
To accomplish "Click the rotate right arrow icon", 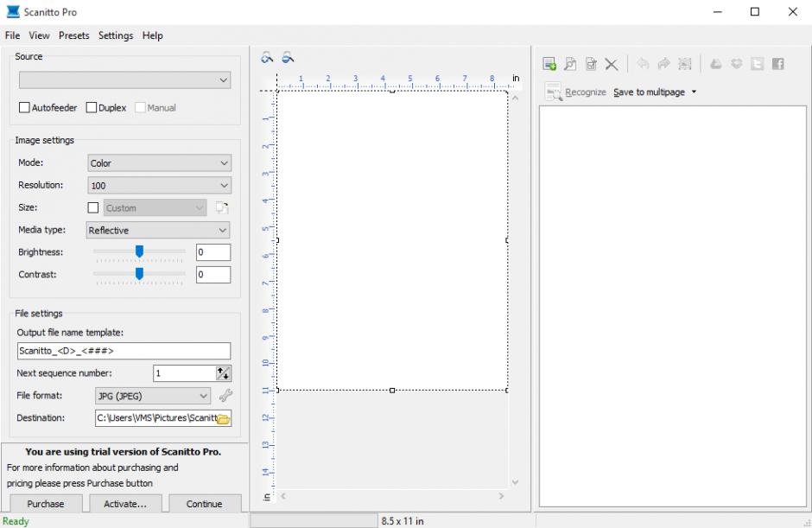I will coord(664,64).
